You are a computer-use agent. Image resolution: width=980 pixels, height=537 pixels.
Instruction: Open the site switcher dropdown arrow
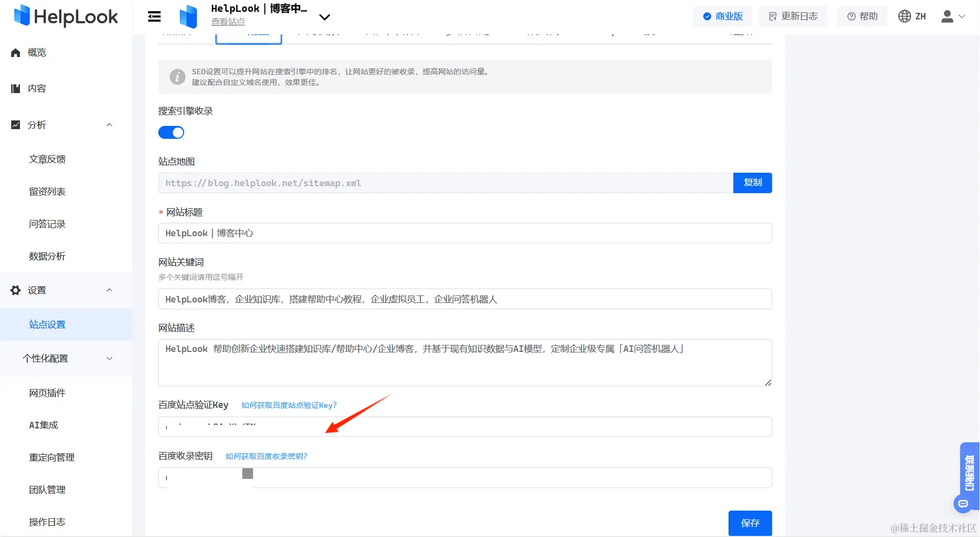click(325, 17)
